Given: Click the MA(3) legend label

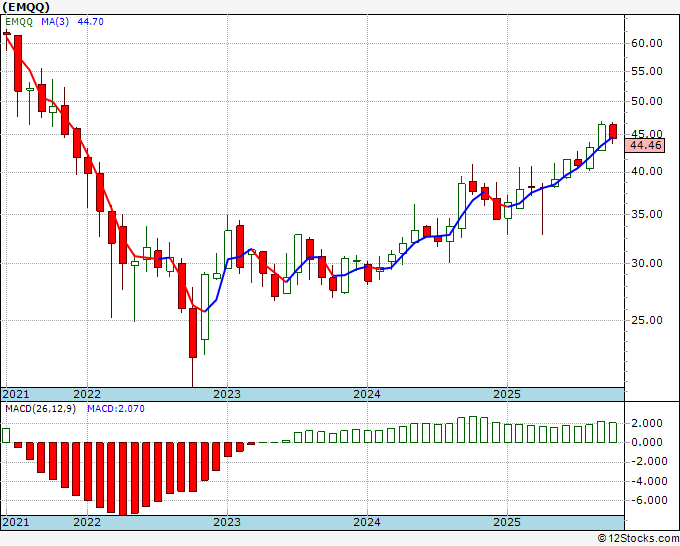Looking at the screenshot, I should click(55, 22).
